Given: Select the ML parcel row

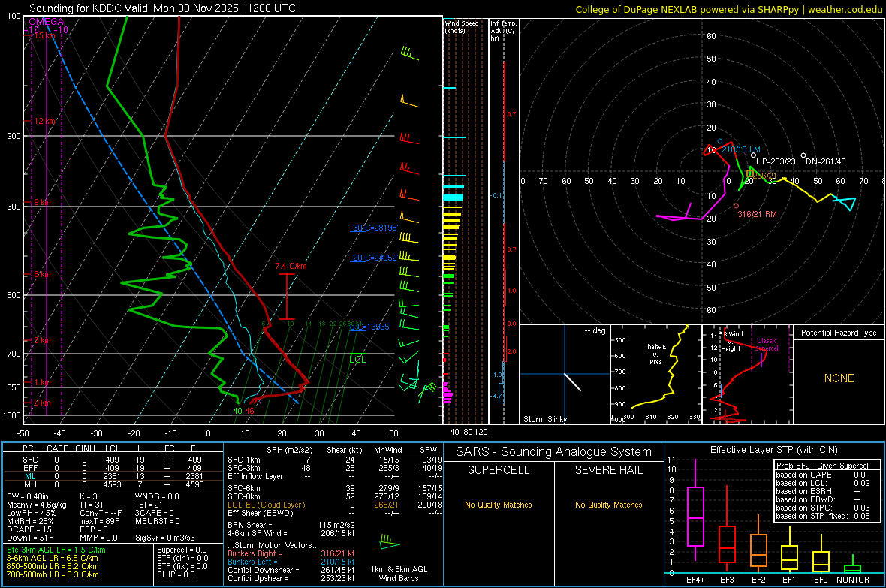Looking at the screenshot, I should click(x=112, y=476).
